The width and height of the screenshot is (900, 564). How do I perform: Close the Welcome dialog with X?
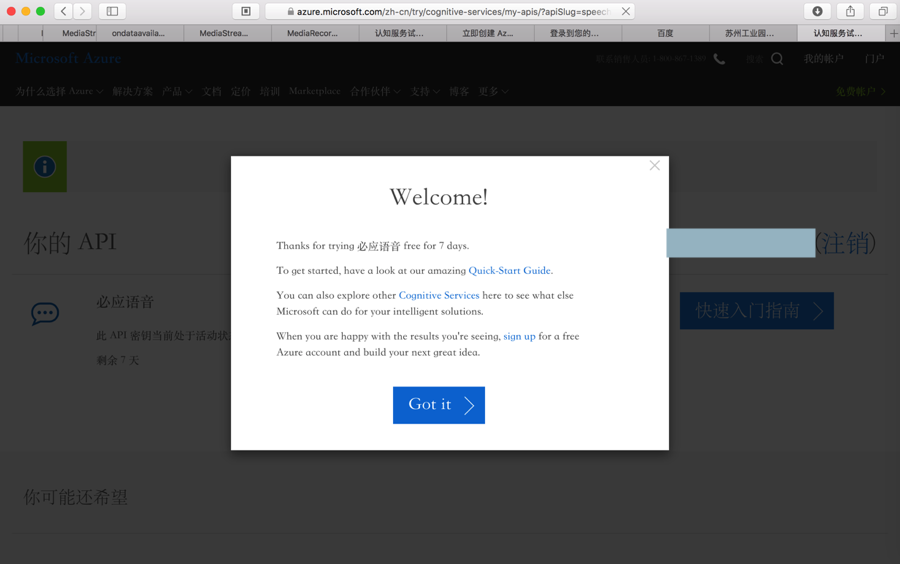(x=654, y=166)
